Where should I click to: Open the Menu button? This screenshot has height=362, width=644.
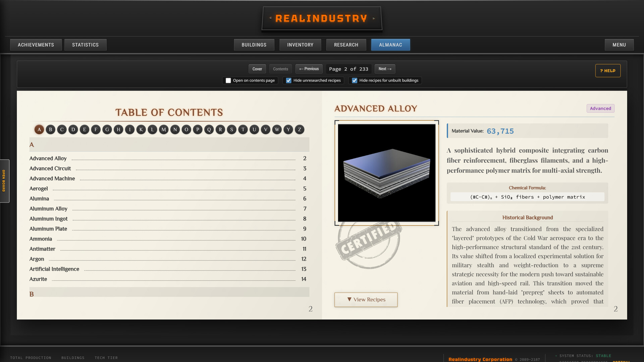coord(619,45)
